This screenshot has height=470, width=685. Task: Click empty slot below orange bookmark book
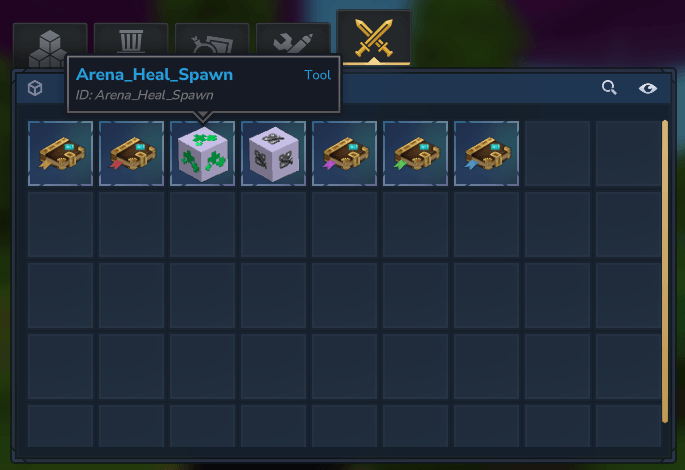[x=60, y=224]
